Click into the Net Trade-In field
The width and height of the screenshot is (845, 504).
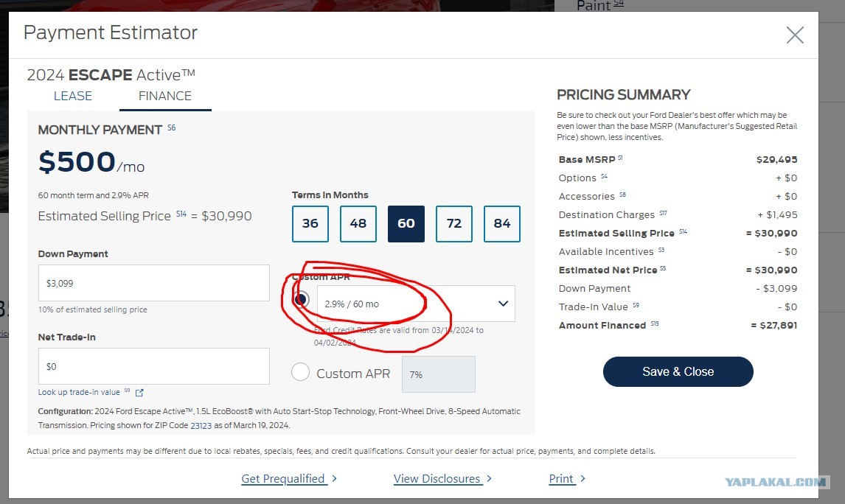(153, 366)
